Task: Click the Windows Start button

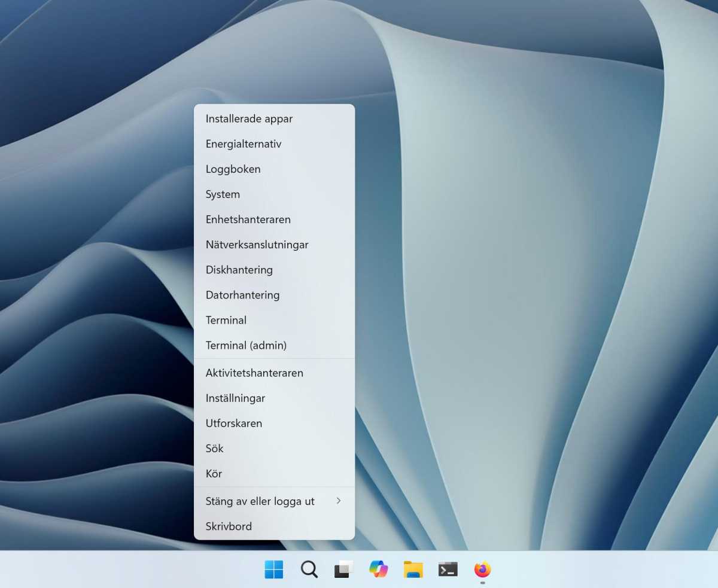Action: pyautogui.click(x=274, y=569)
